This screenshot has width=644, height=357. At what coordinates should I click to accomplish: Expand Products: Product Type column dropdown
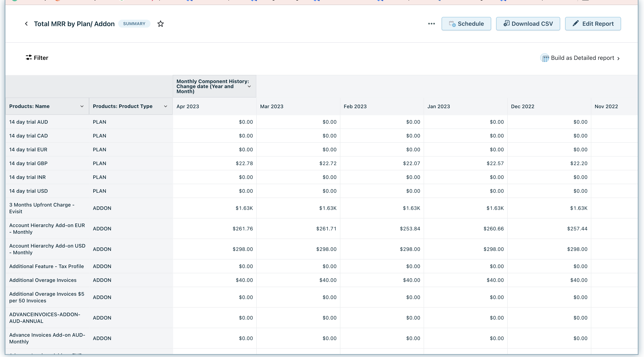tap(166, 106)
